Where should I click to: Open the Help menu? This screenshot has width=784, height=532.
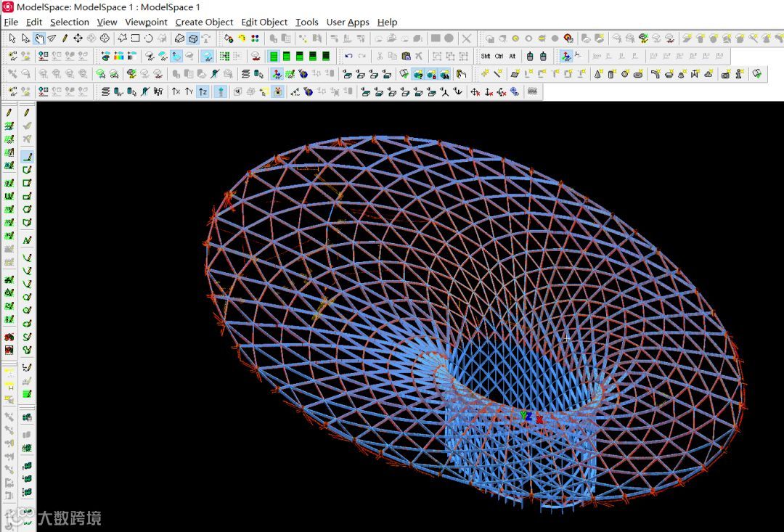387,22
